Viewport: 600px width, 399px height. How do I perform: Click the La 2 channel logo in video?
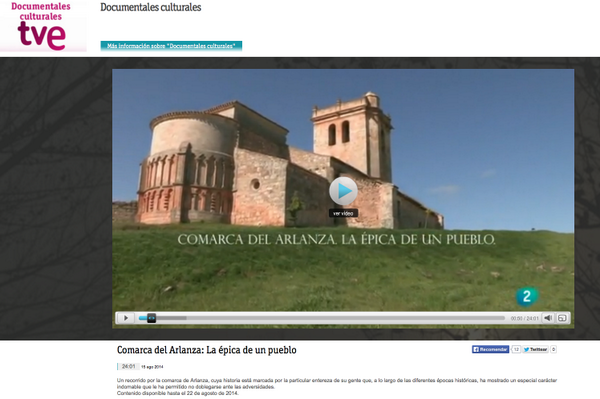(x=527, y=296)
